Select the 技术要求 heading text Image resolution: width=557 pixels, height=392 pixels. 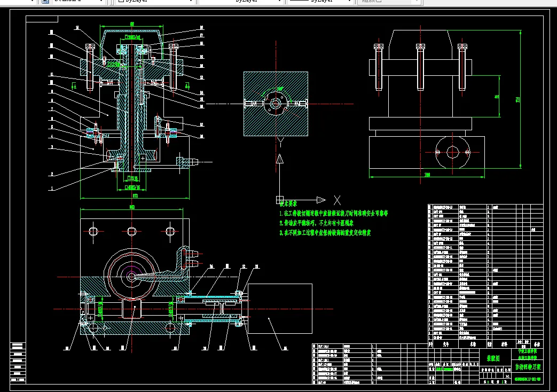click(288, 204)
